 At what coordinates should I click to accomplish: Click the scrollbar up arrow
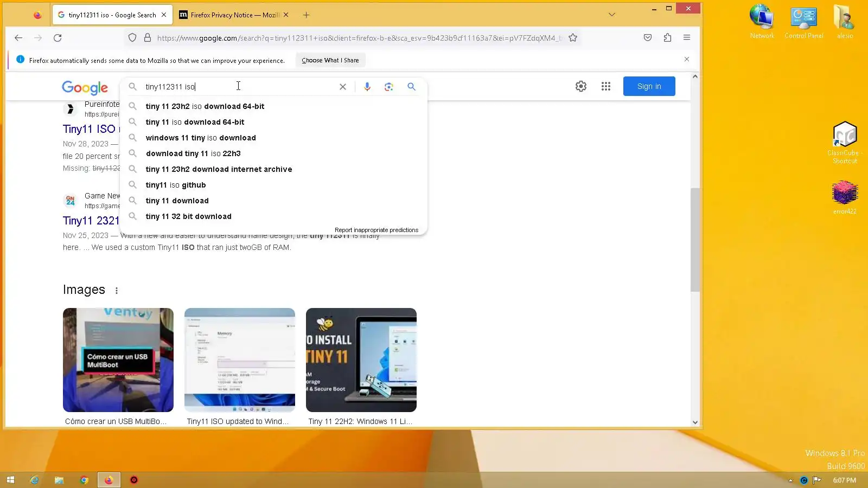tap(695, 76)
